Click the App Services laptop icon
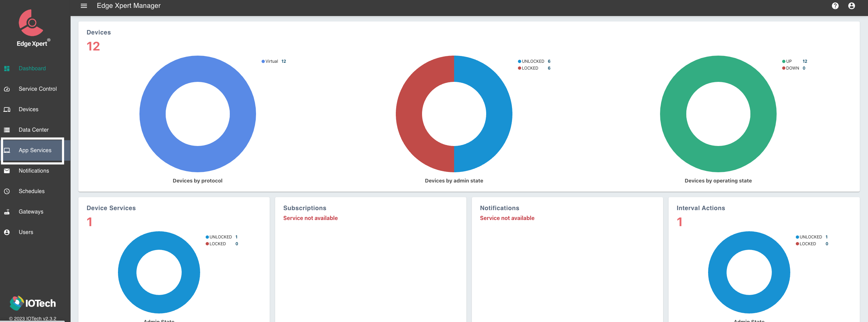Screen dimensions: 868x322 click(x=7, y=150)
